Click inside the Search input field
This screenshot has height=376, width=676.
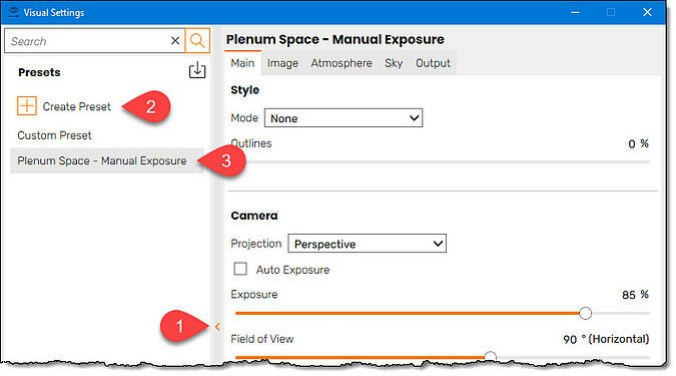coord(88,41)
